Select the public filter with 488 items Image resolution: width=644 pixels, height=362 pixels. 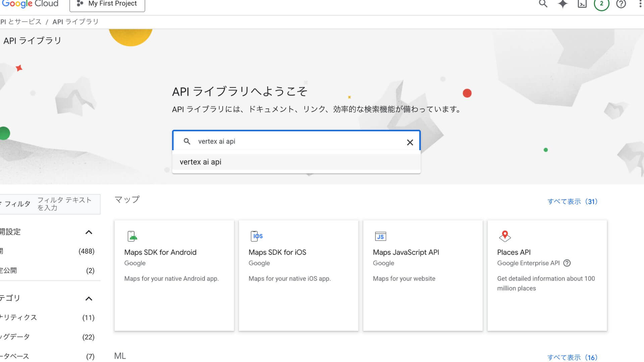click(47, 251)
